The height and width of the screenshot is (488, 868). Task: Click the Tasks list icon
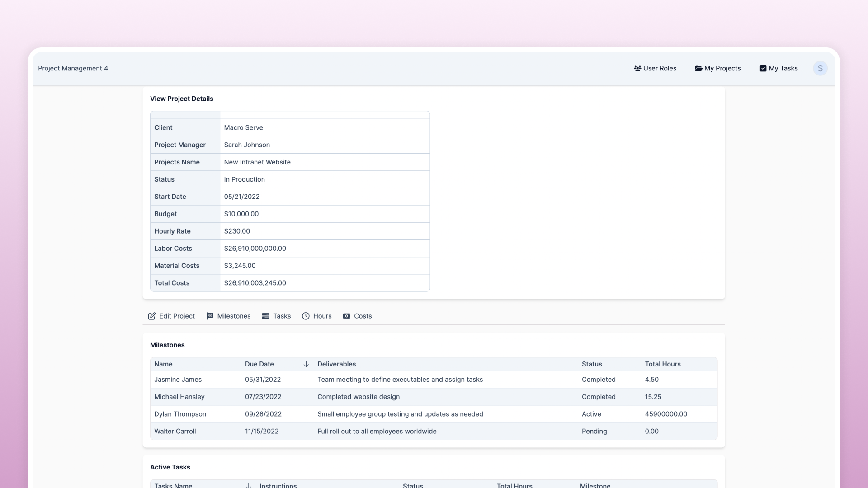(266, 316)
